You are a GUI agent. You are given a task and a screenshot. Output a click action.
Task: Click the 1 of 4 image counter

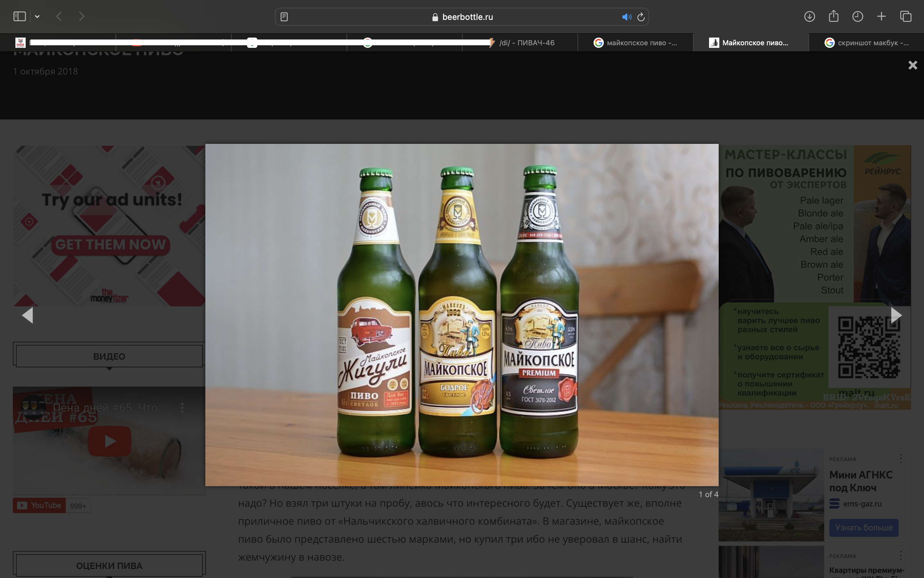(708, 494)
